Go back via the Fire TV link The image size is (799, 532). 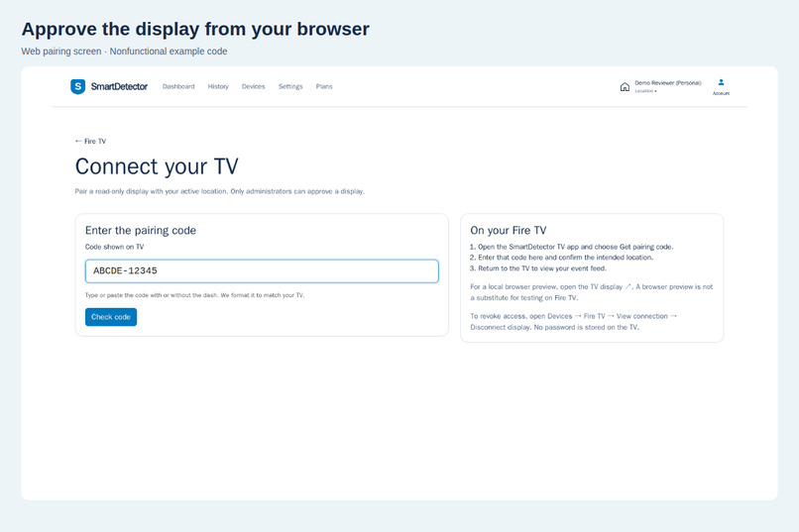point(90,141)
